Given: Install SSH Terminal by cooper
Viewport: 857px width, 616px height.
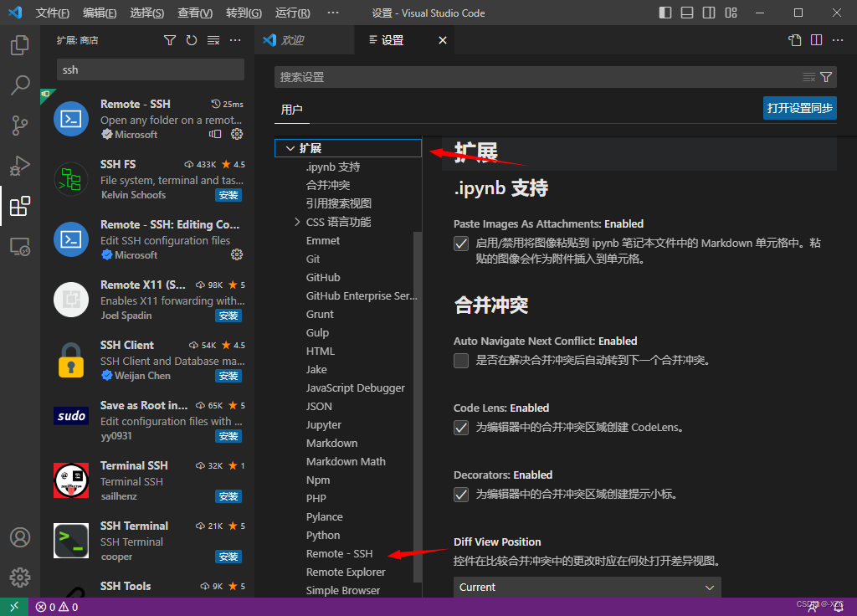Looking at the screenshot, I should click(228, 557).
